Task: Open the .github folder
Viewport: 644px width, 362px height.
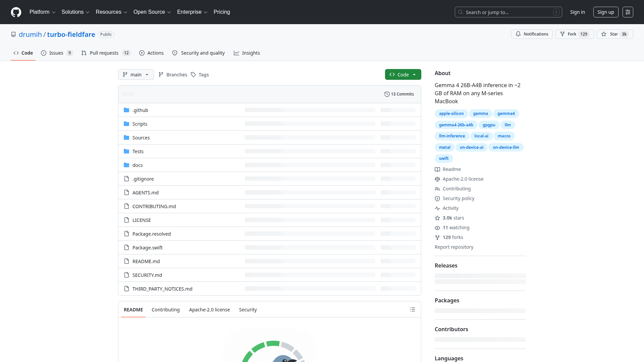Action: point(140,110)
